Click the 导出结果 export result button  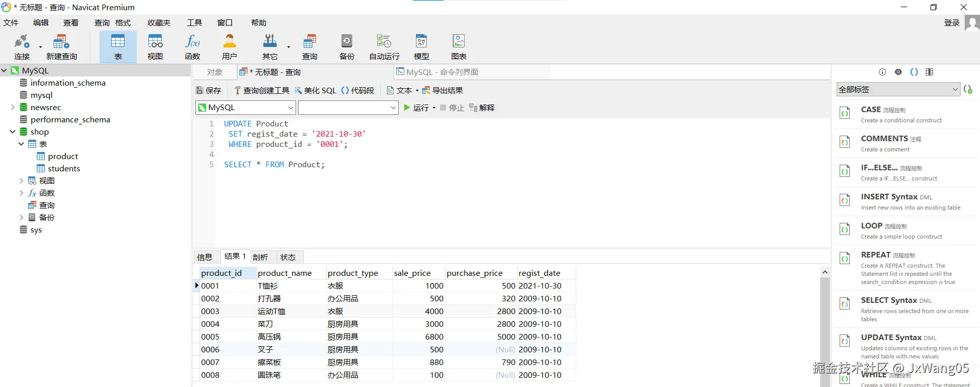coord(443,90)
